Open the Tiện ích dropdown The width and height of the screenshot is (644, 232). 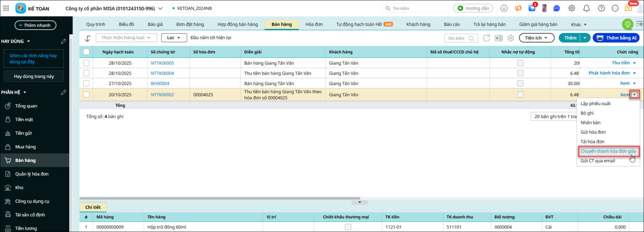(x=536, y=38)
